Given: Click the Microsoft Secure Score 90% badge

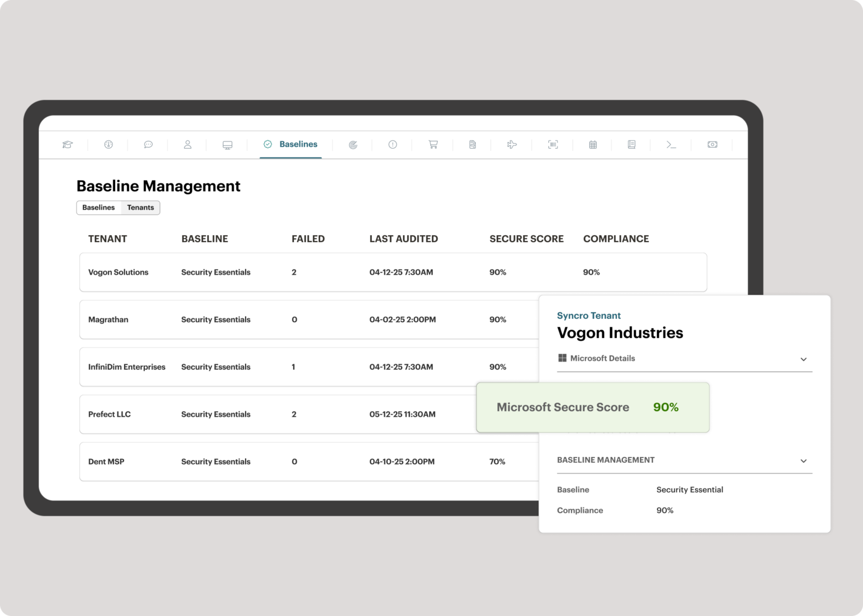Looking at the screenshot, I should click(592, 407).
